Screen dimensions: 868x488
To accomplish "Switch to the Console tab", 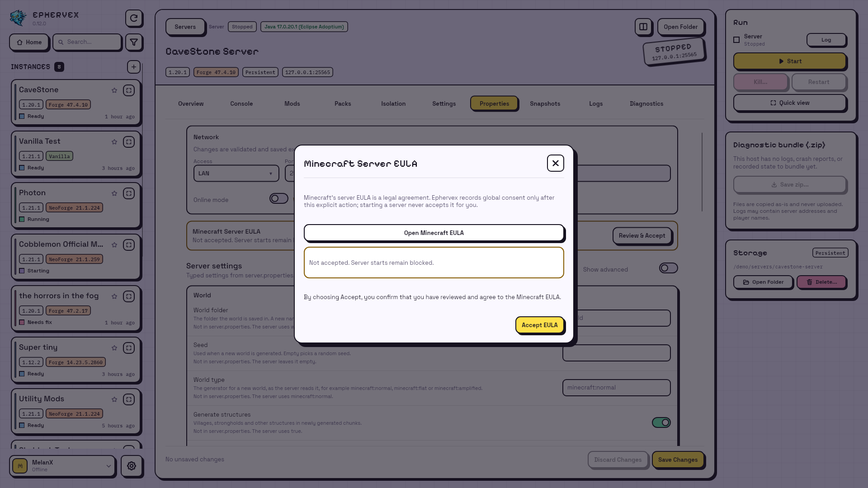I will point(241,103).
